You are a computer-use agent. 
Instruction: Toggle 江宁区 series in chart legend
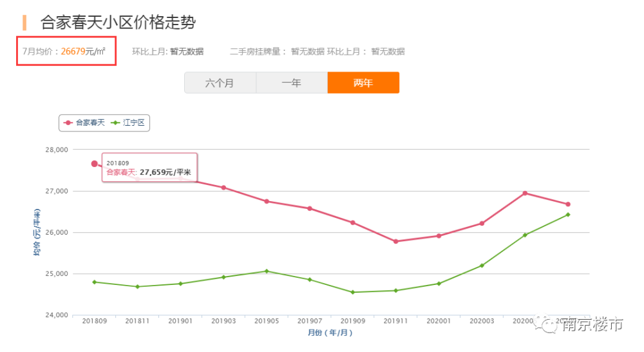(x=129, y=122)
